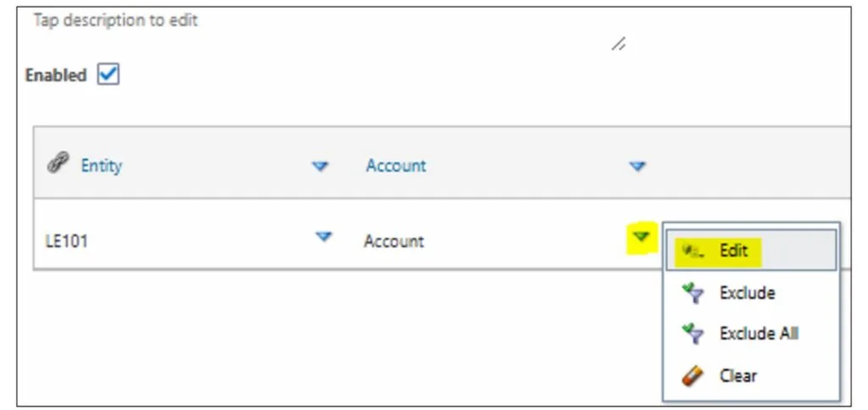Expand the Entity column header dropdown arrow
The width and height of the screenshot is (868, 410).
pyautogui.click(x=320, y=167)
